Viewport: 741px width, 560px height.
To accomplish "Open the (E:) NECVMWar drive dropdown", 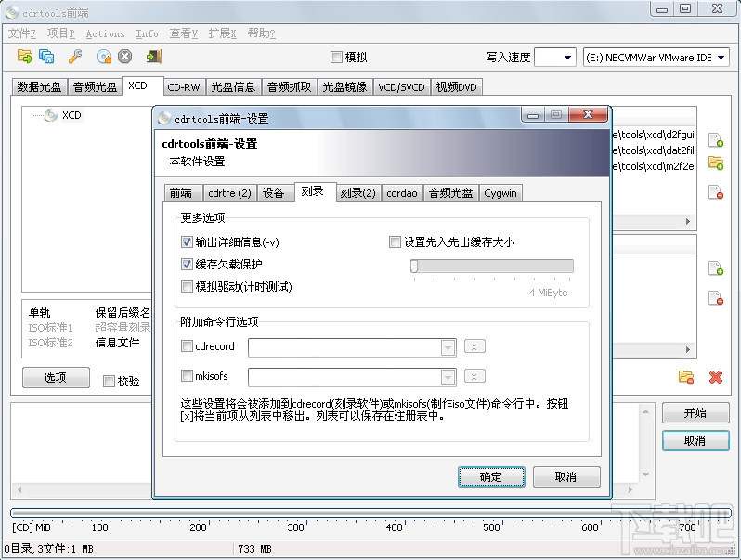I will 721,58.
